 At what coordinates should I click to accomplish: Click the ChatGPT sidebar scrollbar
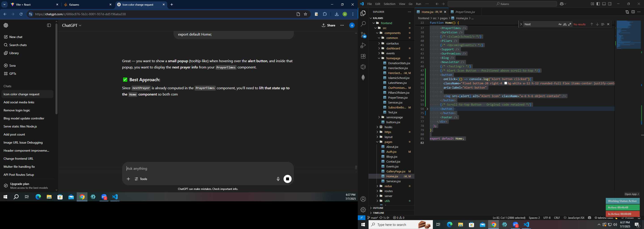click(57, 69)
